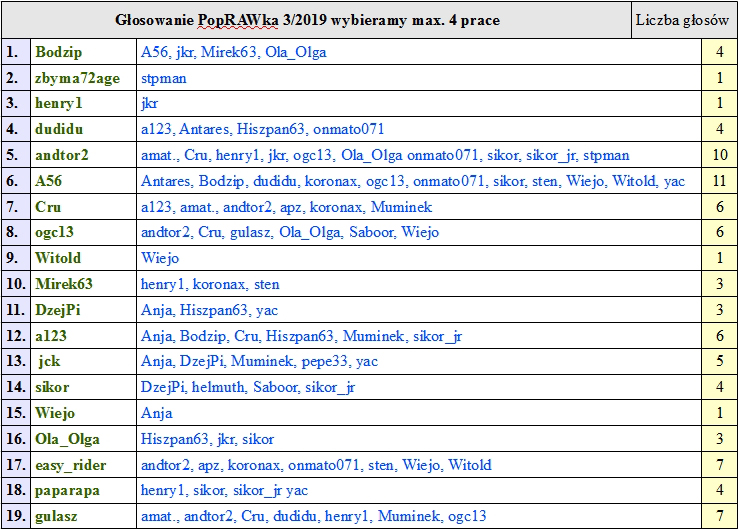The height and width of the screenshot is (530, 739).
Task: Select author name 'Bodzip' in row 1
Action: pos(58,52)
